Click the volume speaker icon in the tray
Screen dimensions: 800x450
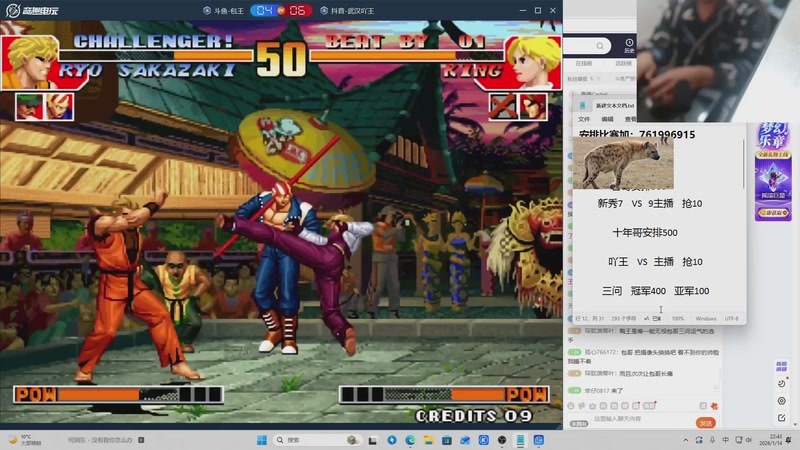pos(749,440)
